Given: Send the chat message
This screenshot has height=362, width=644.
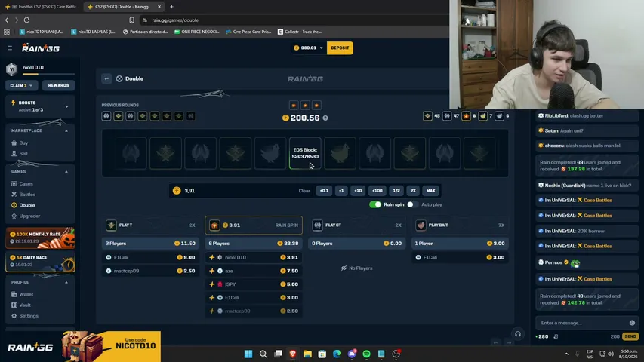Looking at the screenshot, I should [630, 336].
